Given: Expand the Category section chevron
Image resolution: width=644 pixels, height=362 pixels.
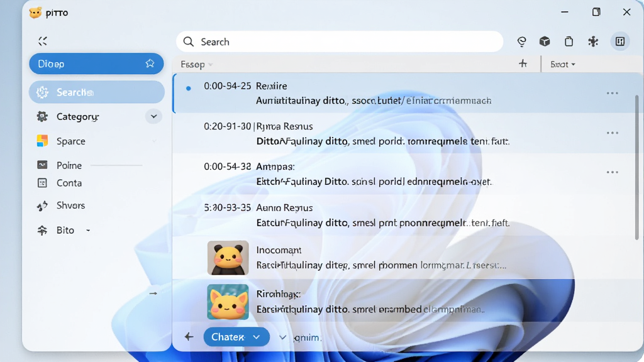Looking at the screenshot, I should coord(153,116).
